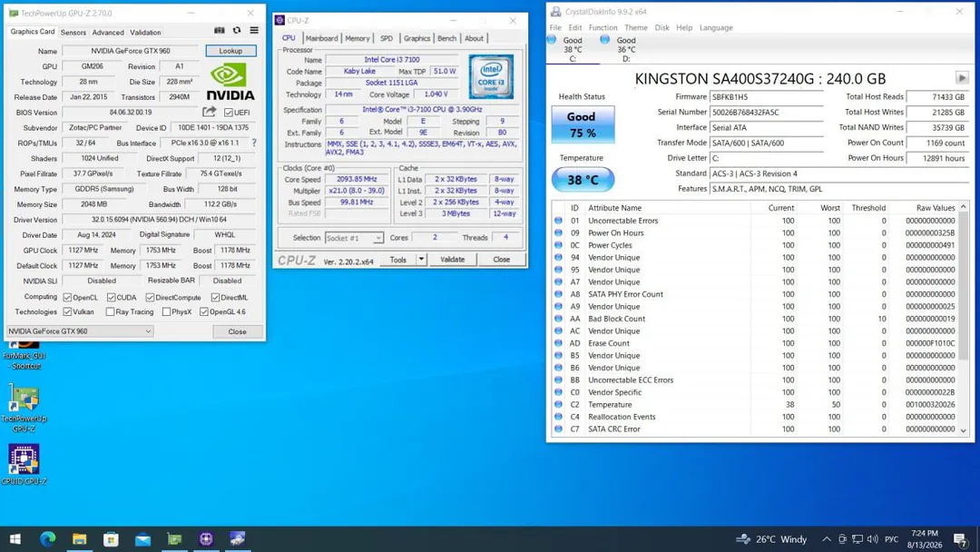Toggle the OpenCL checkbox
The width and height of the screenshot is (980, 552).
(x=67, y=298)
